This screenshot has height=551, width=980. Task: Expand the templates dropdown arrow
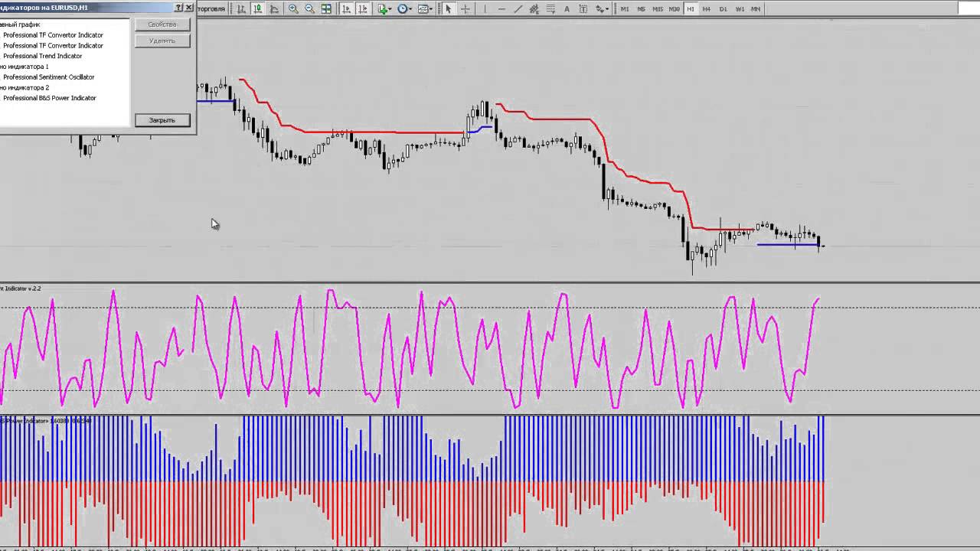[431, 10]
